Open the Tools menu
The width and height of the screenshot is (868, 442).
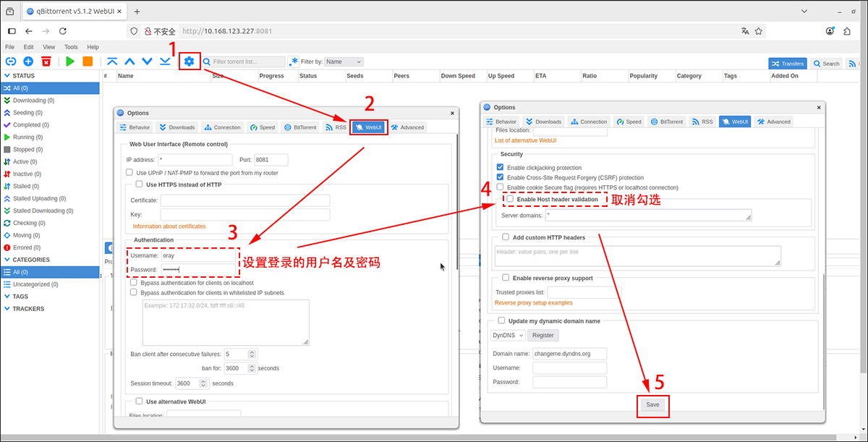71,47
